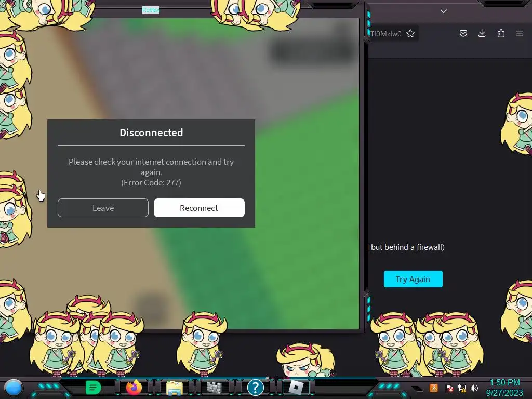Select the Roblox taskbar icon
Screen dimensions: 532x399
tap(296, 388)
